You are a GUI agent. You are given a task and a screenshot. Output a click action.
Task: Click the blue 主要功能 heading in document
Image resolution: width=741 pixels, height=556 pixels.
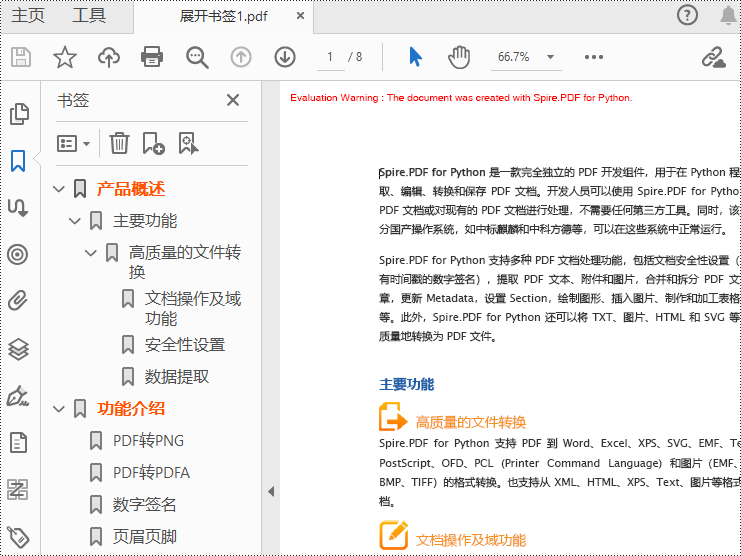406,385
